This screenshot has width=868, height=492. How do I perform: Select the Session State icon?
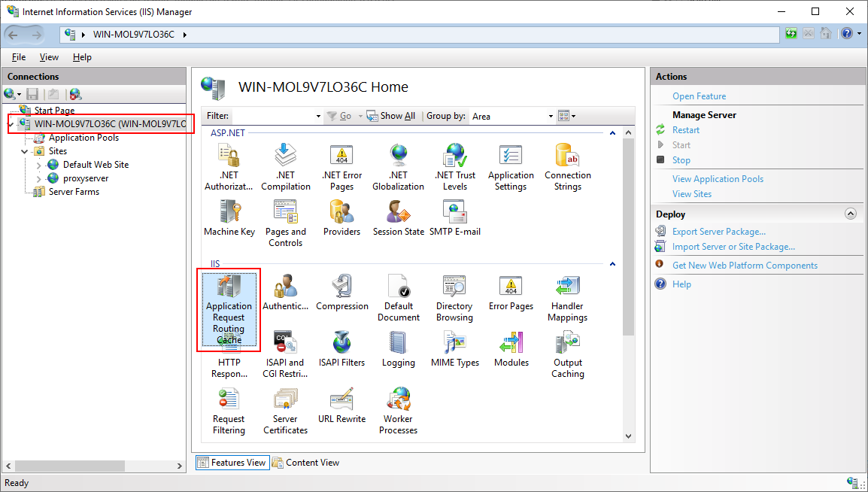(398, 218)
